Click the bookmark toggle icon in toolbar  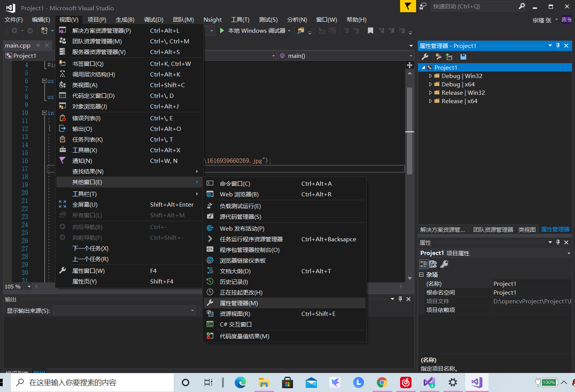(x=370, y=31)
